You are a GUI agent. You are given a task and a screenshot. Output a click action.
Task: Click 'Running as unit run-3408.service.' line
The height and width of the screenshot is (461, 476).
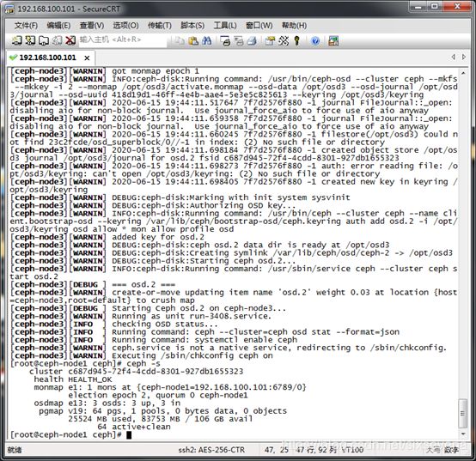[x=192, y=316]
